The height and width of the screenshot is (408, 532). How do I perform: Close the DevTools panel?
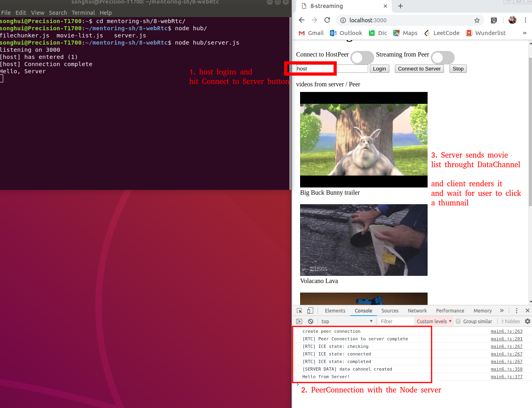click(528, 310)
